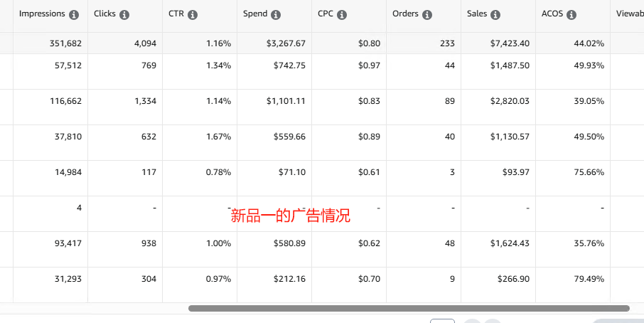Sort by the Orders column header
This screenshot has width=644, height=323.
pos(405,14)
